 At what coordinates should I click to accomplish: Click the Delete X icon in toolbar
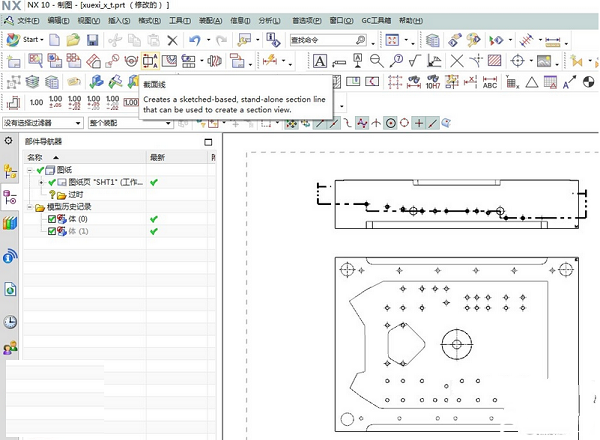tap(172, 40)
